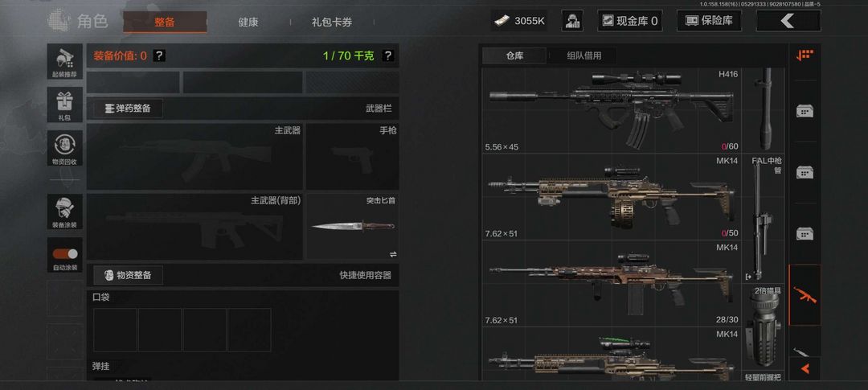Select the H416 rifle in warehouse
Image resolution: width=868 pixels, height=390 pixels.
coord(611,110)
